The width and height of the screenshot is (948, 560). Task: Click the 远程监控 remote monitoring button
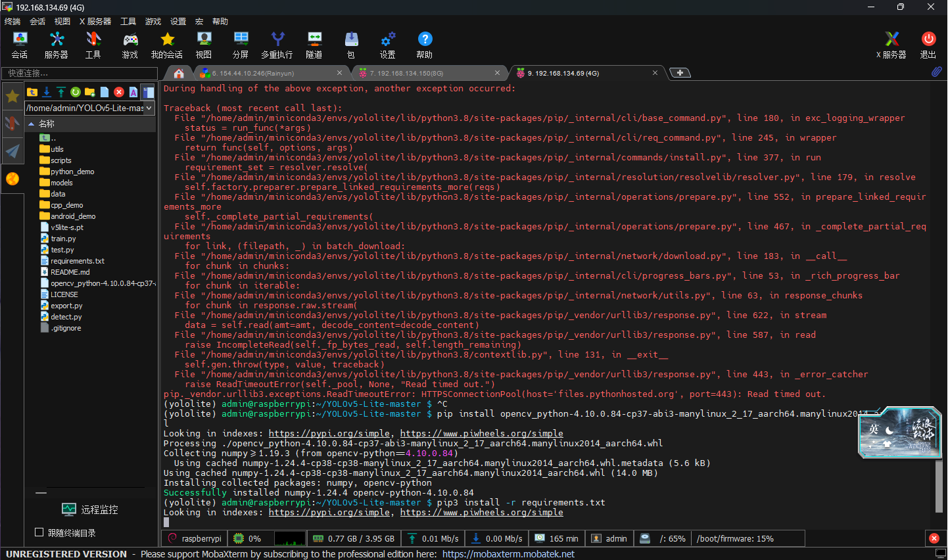90,509
